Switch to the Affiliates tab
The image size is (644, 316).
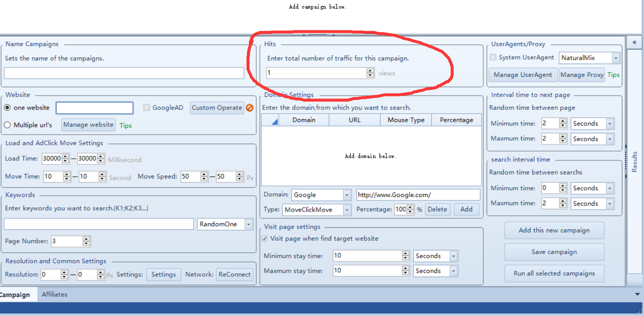55,294
